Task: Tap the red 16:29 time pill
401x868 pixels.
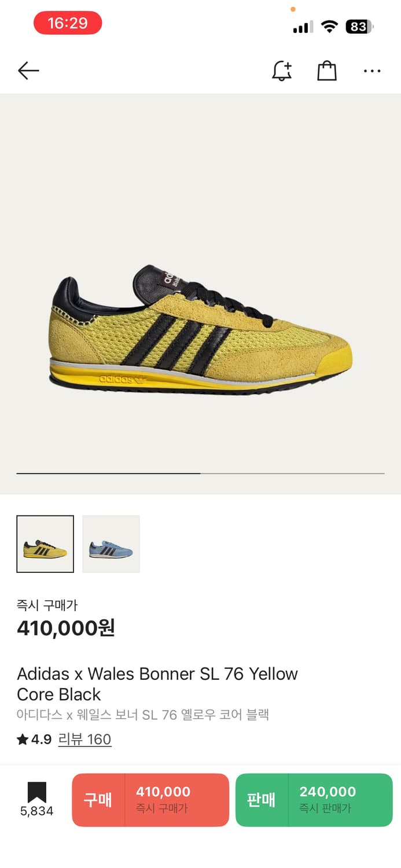Action: (x=68, y=23)
